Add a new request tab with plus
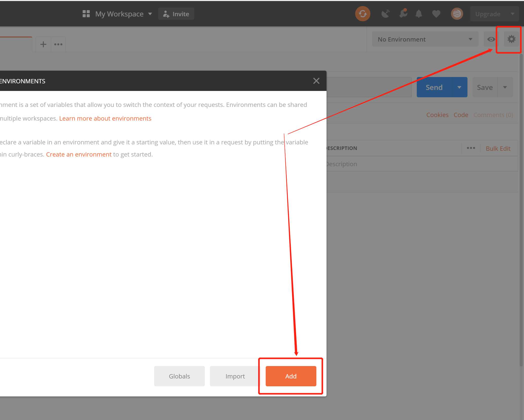The image size is (524, 420). 43,44
